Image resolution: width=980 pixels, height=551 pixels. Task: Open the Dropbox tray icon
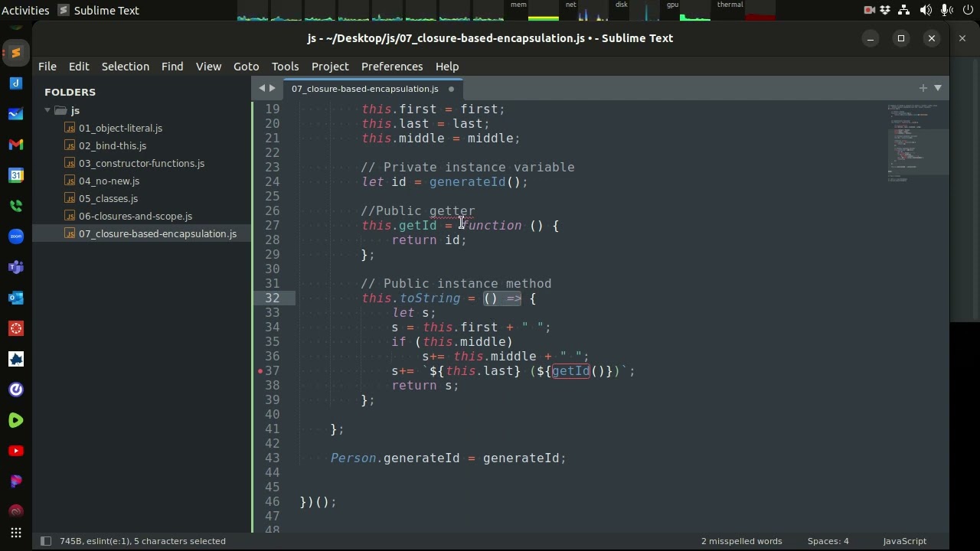(886, 10)
